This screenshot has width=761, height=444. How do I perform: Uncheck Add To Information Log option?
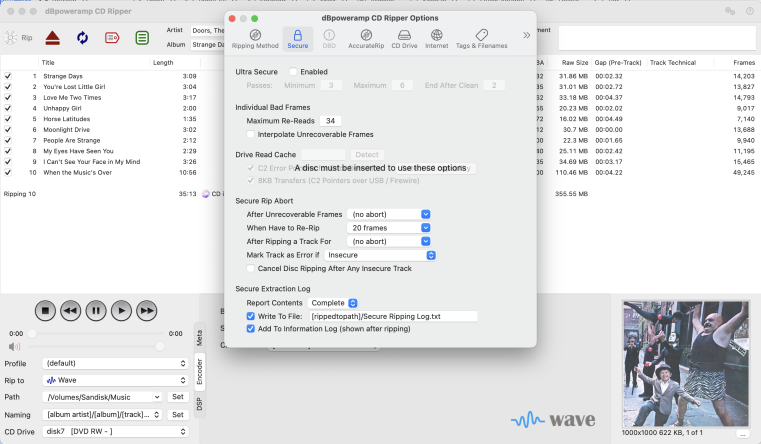click(x=252, y=328)
